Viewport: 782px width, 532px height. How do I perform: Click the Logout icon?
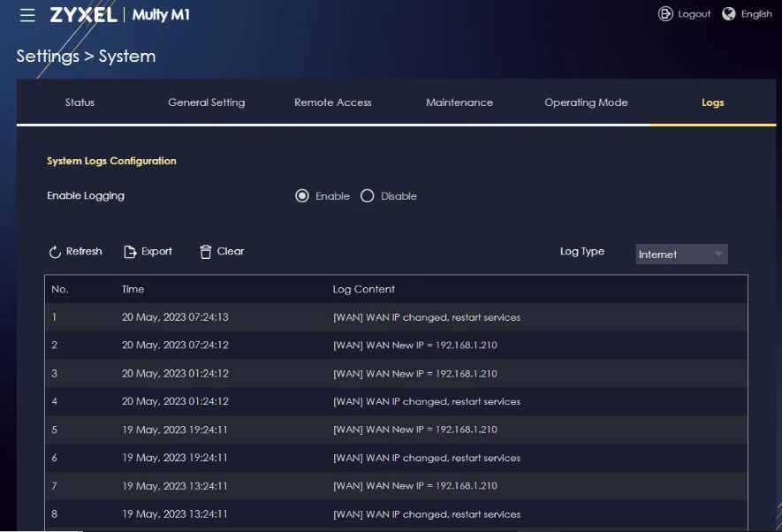pyautogui.click(x=665, y=14)
